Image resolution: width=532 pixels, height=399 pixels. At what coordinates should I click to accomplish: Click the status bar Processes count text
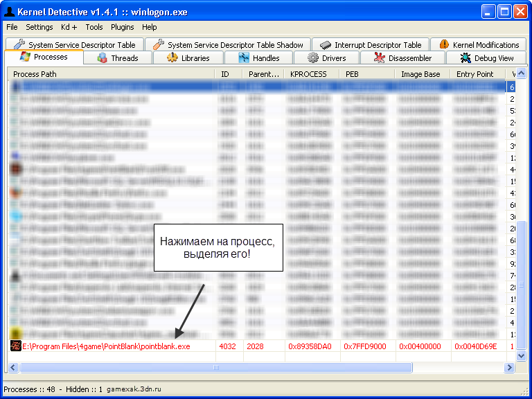(x=29, y=389)
